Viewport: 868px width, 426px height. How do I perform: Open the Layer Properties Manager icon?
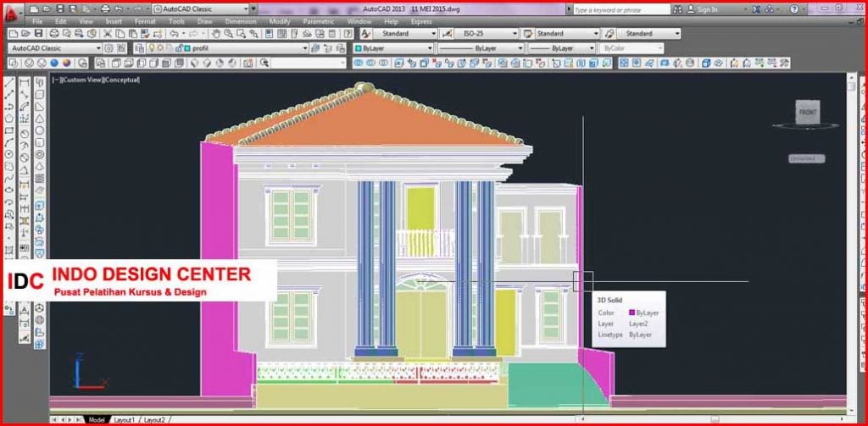coord(138,48)
